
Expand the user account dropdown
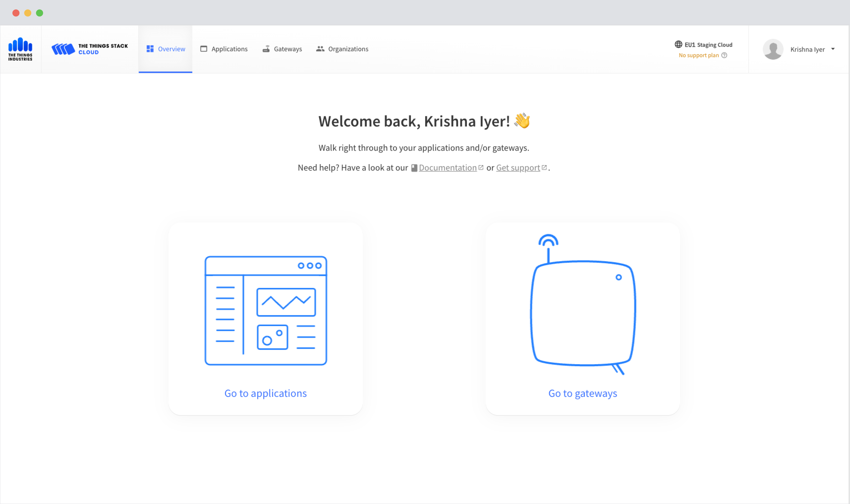(x=833, y=49)
